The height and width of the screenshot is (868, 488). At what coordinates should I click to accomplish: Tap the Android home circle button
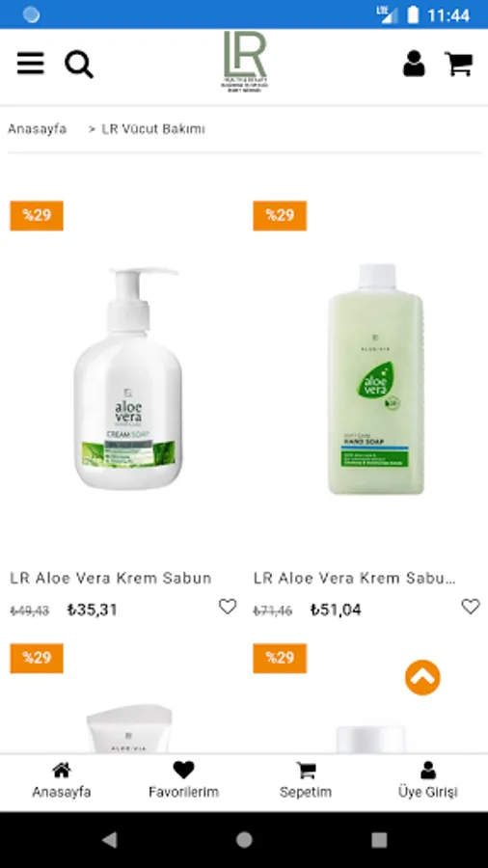pos(244,840)
